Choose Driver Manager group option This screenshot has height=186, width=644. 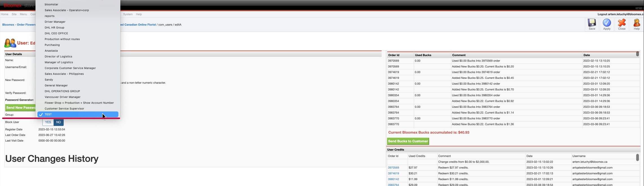tap(55, 22)
